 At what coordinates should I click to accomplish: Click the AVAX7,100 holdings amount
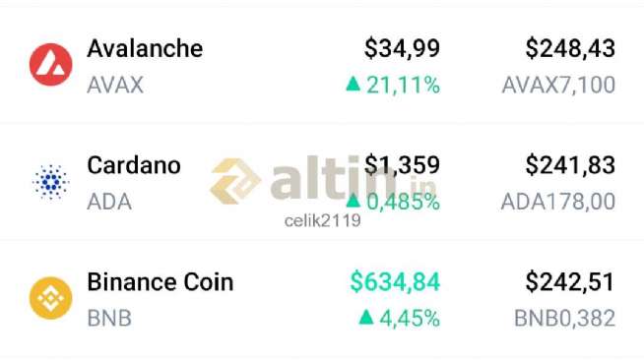point(559,85)
